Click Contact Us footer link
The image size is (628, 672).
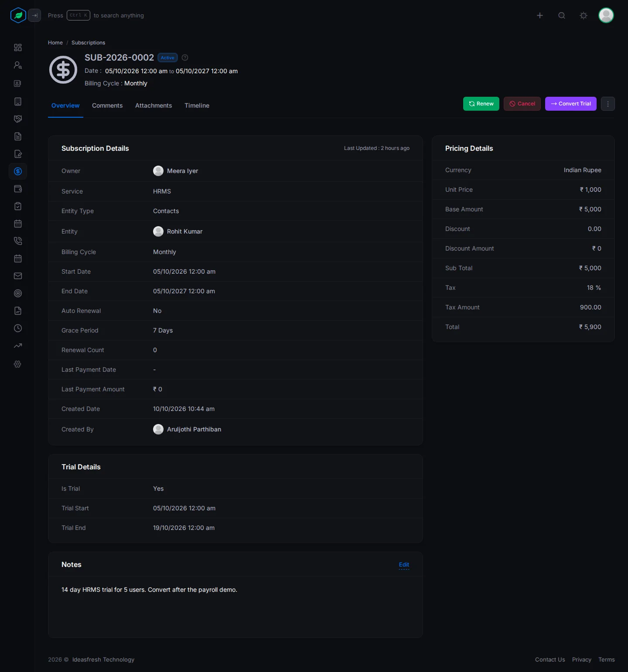[550, 659]
